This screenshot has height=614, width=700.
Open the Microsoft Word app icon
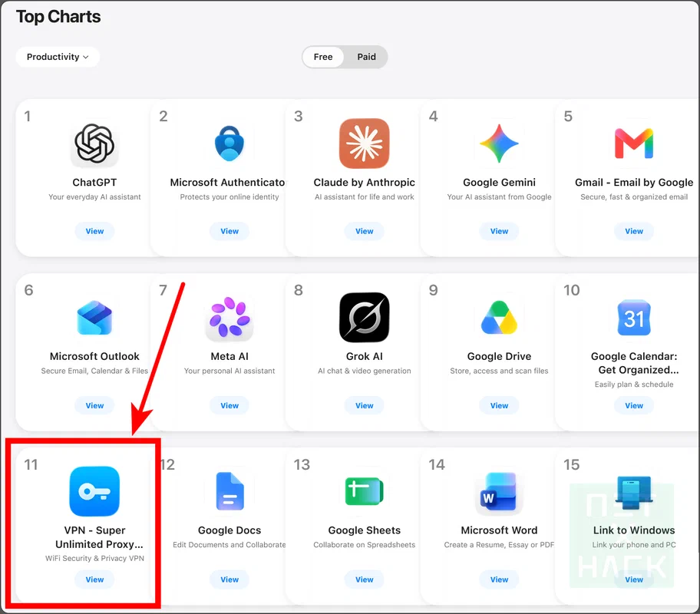(x=499, y=491)
